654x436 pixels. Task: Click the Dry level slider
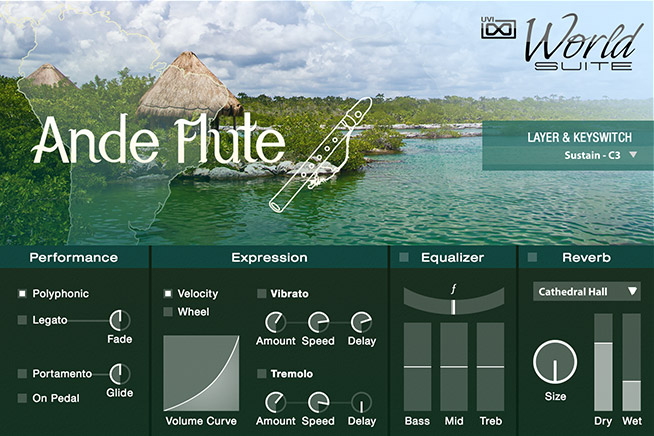603,363
